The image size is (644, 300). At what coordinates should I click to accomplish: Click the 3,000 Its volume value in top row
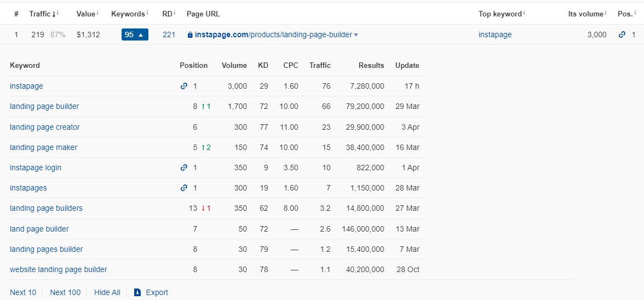click(x=597, y=35)
